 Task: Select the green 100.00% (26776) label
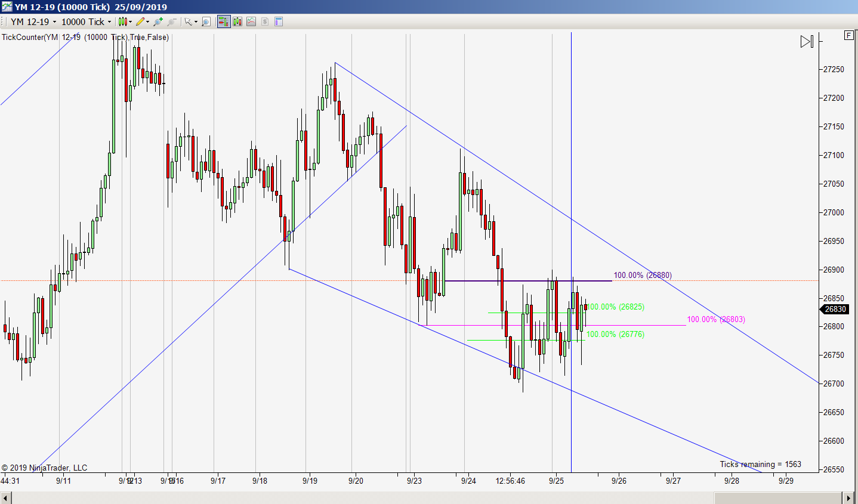coord(615,334)
